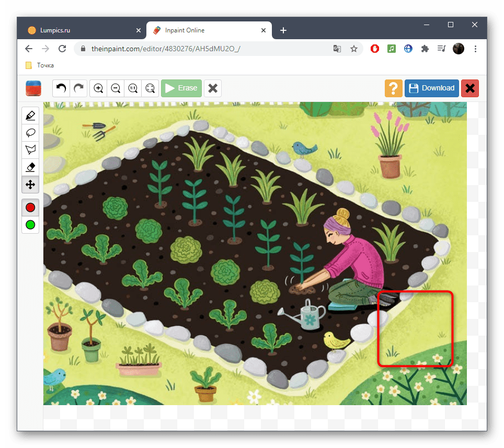Open a new browser tab

click(x=283, y=30)
